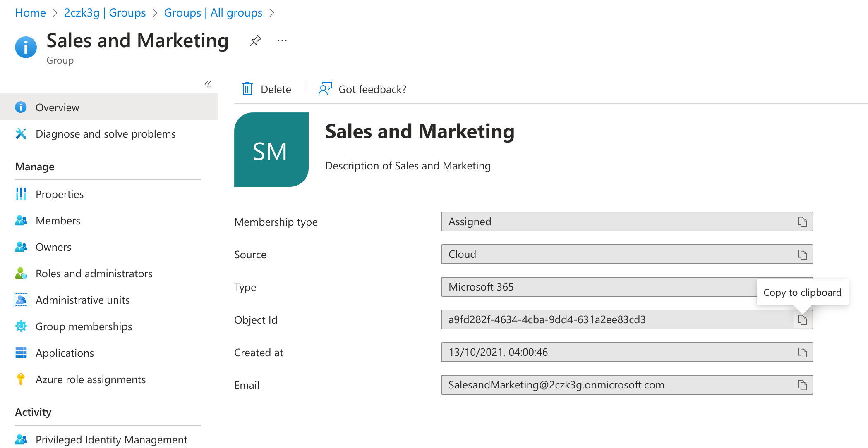Select Diagnose and solve problems
Screen dimensions: 868x448
(x=106, y=134)
